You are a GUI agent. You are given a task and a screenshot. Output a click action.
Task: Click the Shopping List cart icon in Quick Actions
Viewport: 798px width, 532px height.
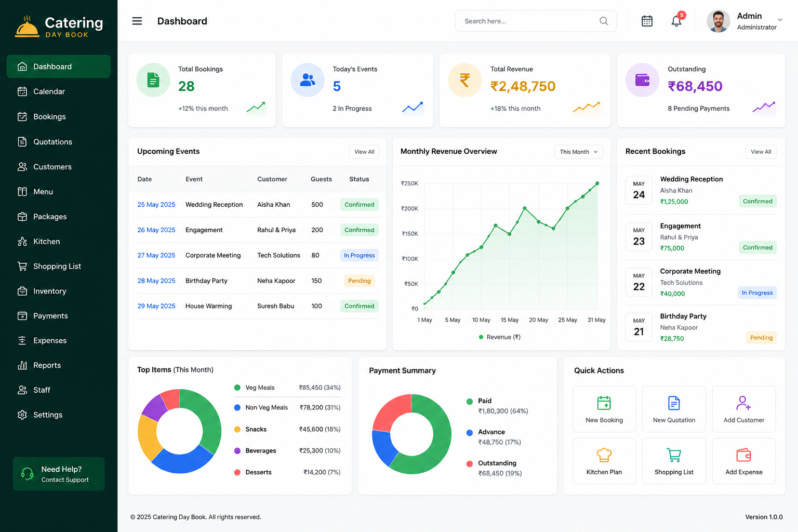(674, 455)
